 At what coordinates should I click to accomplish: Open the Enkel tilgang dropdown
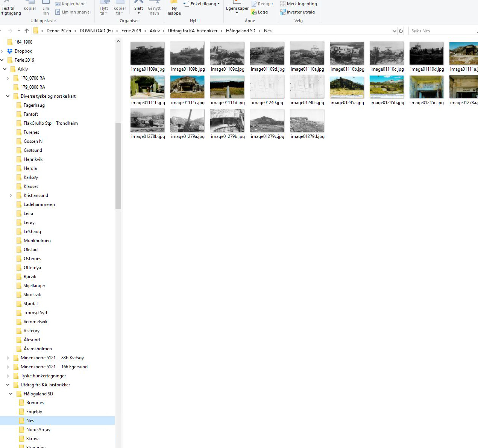[x=219, y=4]
